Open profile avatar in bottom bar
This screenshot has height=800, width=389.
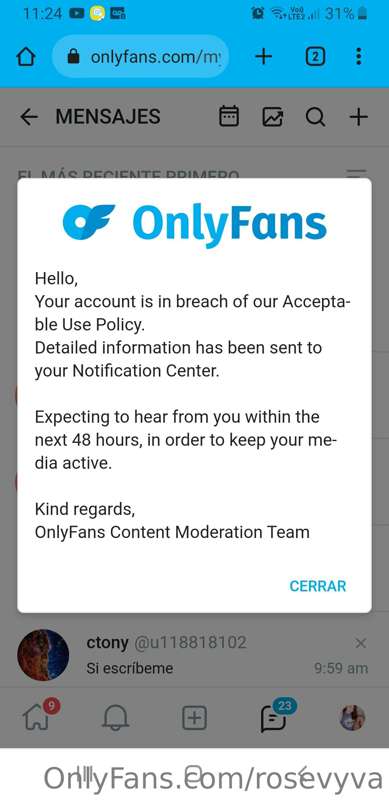pos(352,718)
